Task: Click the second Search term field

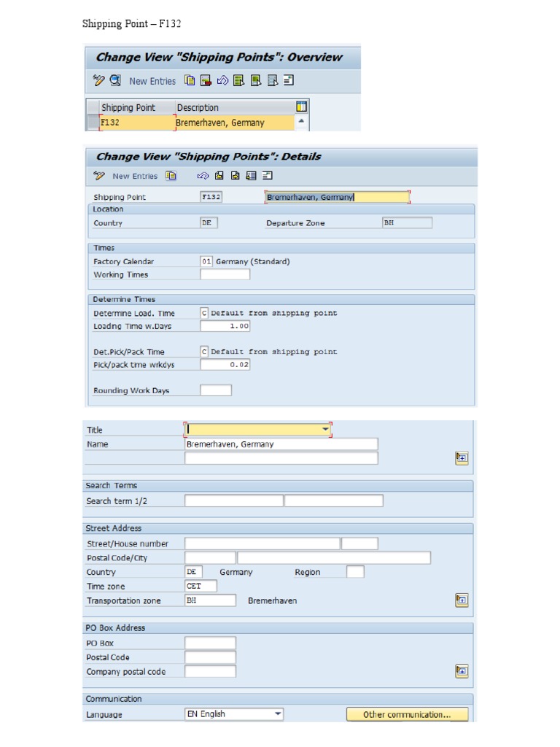Action: [x=333, y=500]
